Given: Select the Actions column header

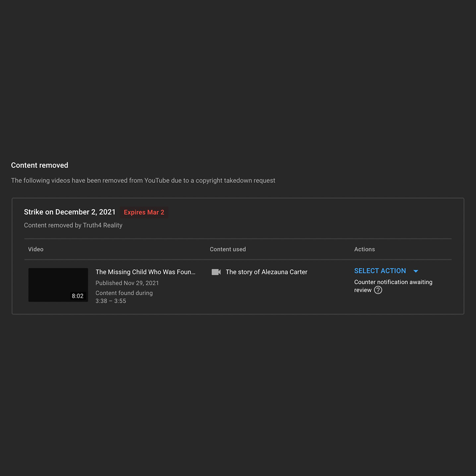Looking at the screenshot, I should click(364, 249).
